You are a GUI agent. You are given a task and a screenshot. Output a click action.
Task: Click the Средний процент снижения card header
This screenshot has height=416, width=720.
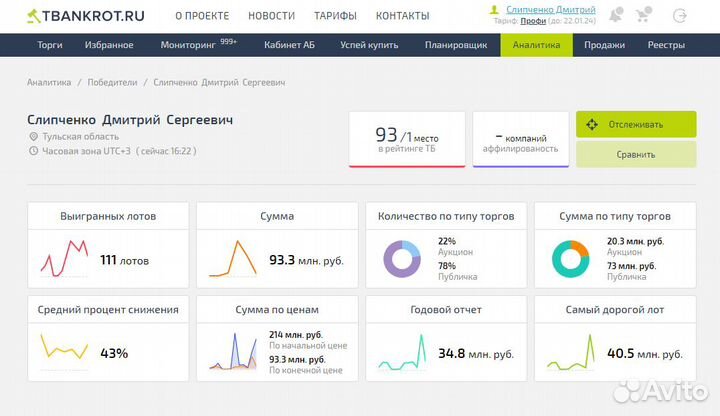pyautogui.click(x=108, y=309)
